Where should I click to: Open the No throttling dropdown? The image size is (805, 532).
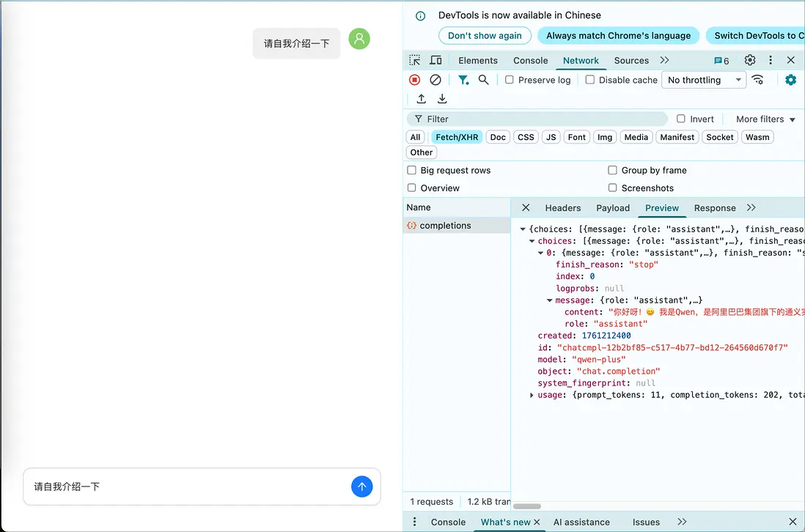[x=703, y=80]
